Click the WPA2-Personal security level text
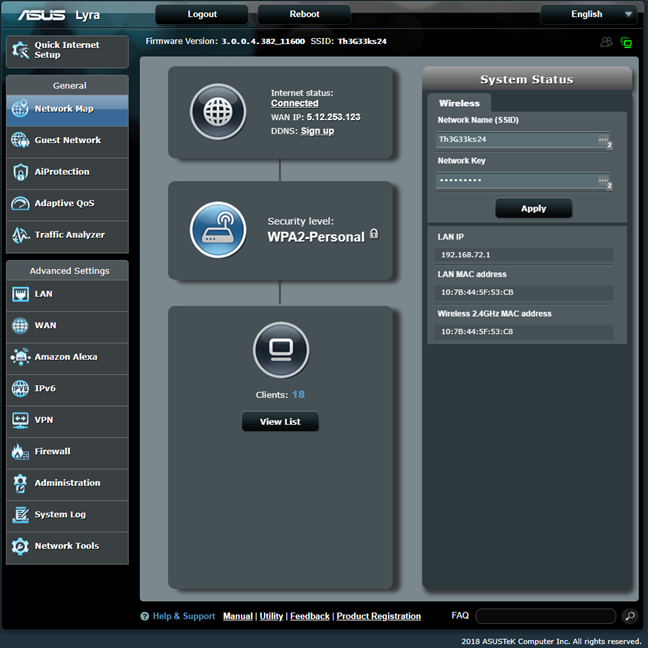 (x=316, y=237)
